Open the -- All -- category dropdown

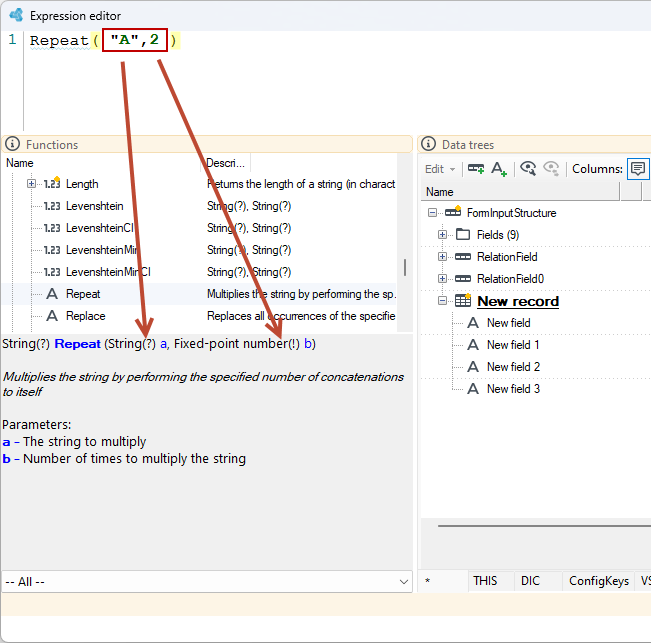click(207, 582)
